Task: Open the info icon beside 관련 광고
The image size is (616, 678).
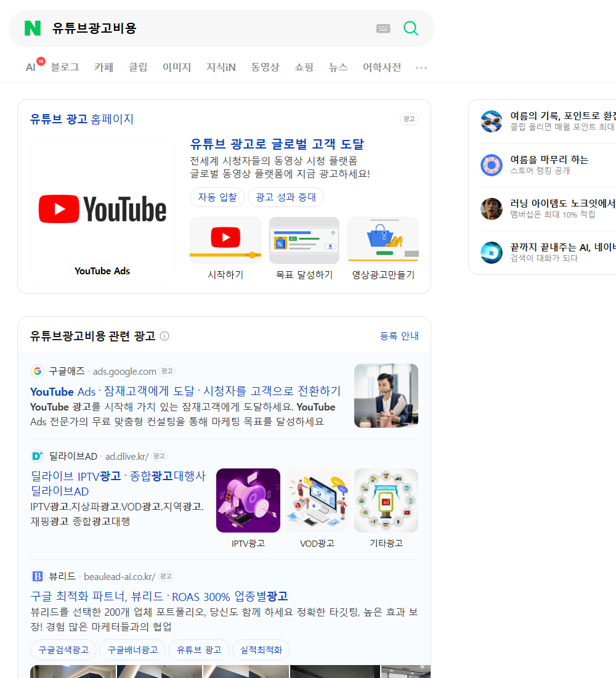Action: 164,336
